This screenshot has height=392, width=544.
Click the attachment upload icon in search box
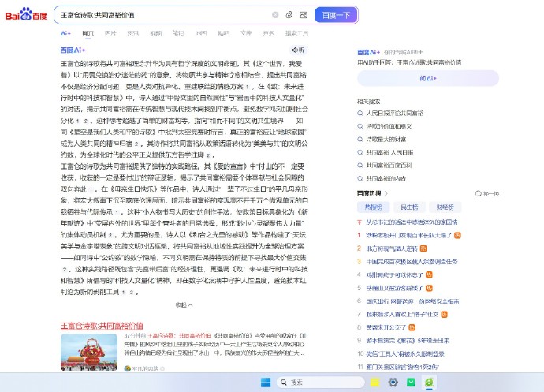tap(289, 15)
